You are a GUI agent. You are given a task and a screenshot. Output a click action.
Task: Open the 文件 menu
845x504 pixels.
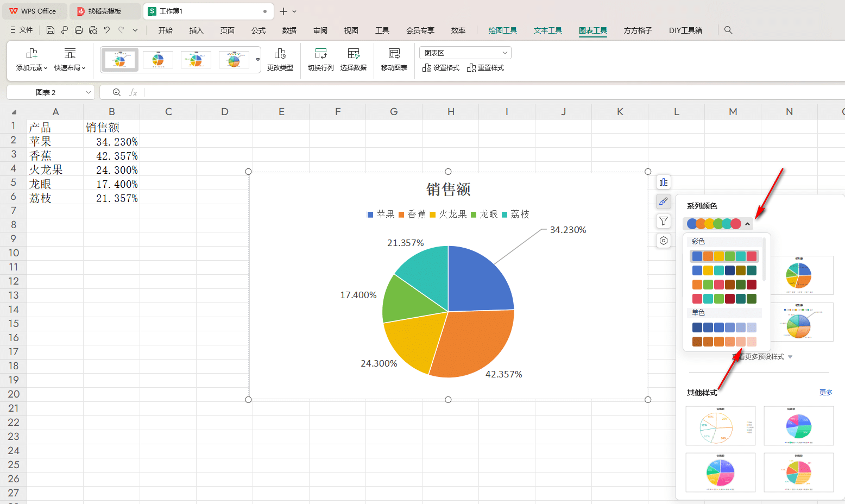tap(22, 30)
